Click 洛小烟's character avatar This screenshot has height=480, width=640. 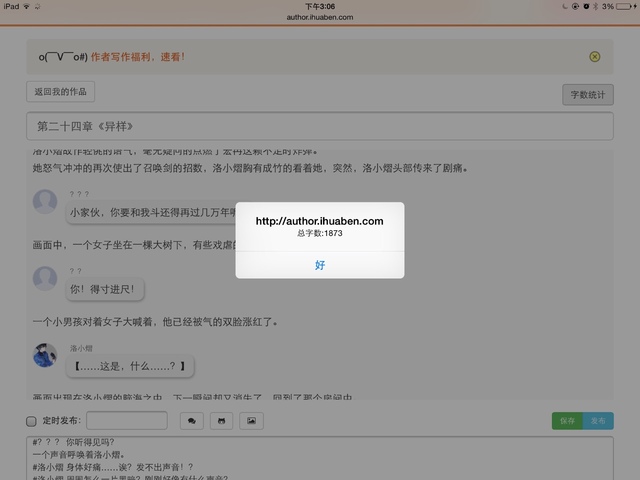click(x=45, y=355)
